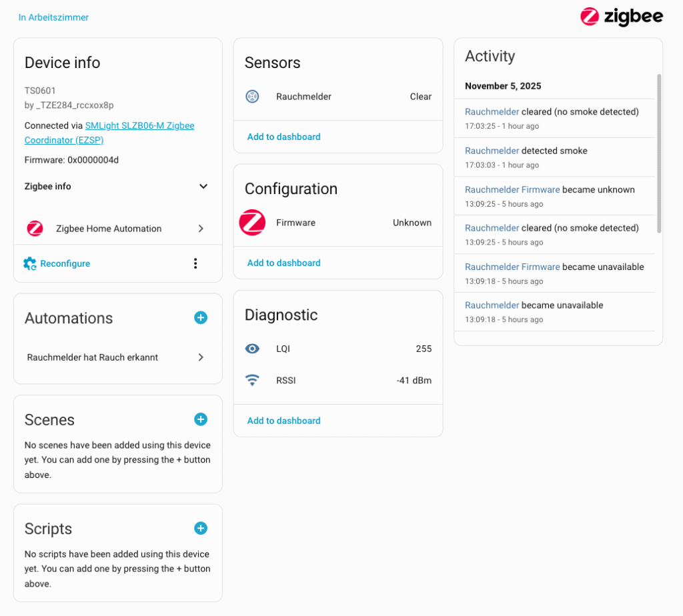Add Configuration card to dashboard
Image resolution: width=683 pixels, height=616 pixels.
[283, 263]
